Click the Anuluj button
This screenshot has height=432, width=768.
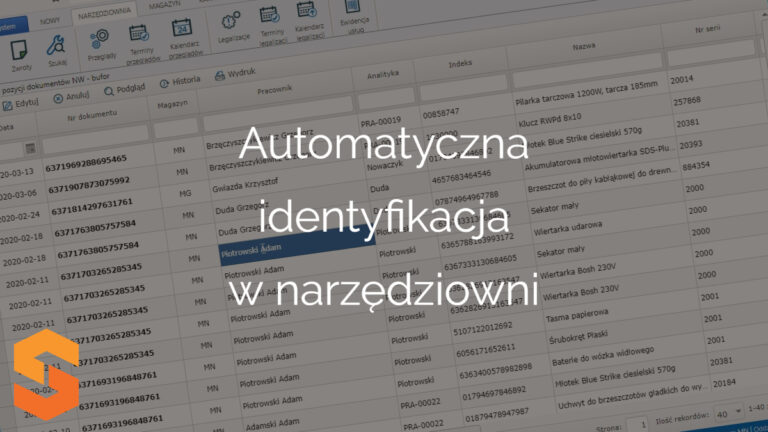(72, 96)
